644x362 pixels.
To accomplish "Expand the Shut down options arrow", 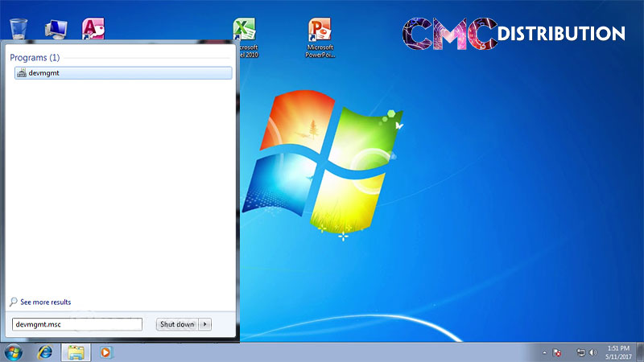I will point(206,324).
